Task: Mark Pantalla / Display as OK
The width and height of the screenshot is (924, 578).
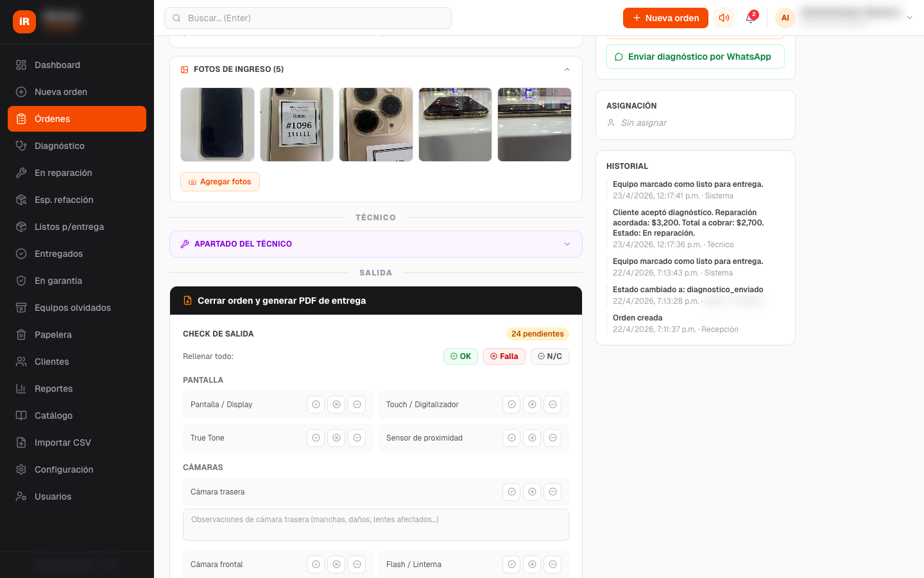Action: (x=316, y=405)
